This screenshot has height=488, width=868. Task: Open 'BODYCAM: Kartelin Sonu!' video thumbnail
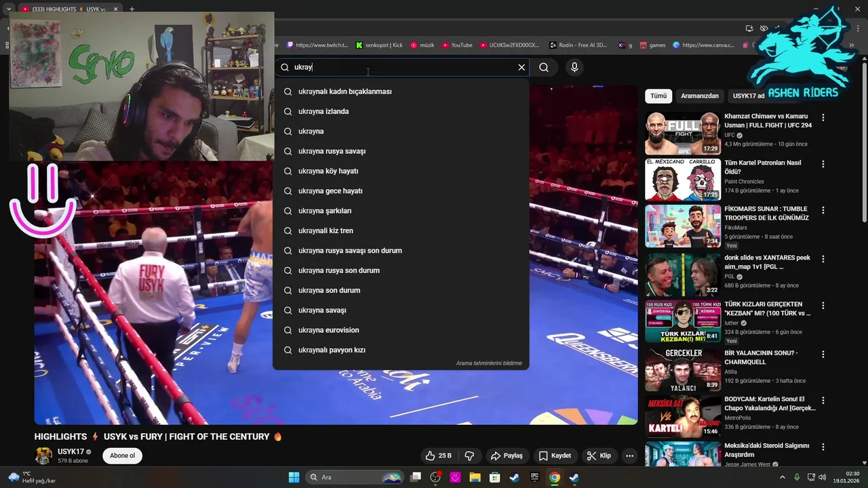tap(683, 416)
